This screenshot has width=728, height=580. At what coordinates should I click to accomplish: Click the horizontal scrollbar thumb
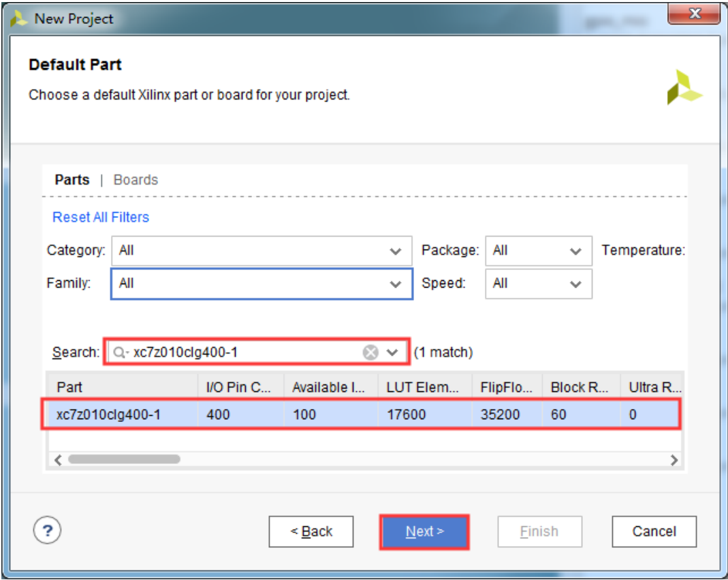click(124, 459)
